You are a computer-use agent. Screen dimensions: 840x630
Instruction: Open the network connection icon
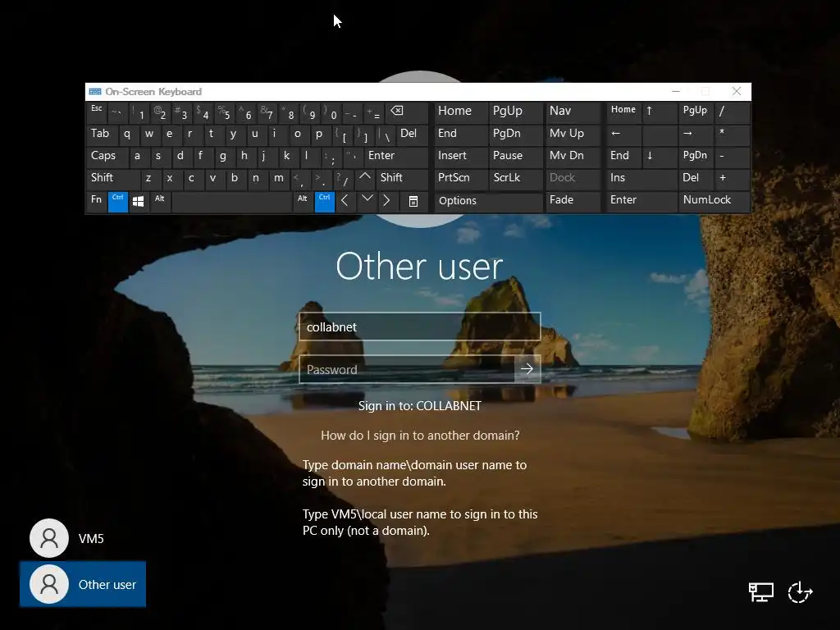(x=760, y=592)
